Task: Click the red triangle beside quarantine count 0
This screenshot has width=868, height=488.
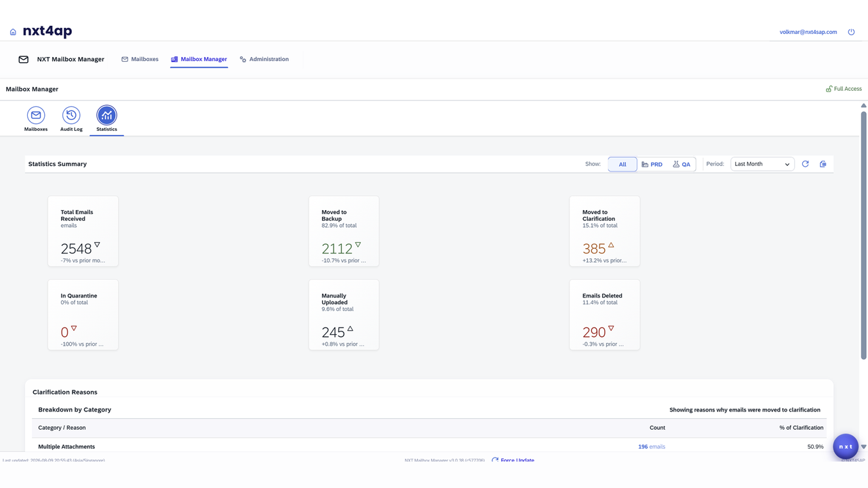Action: coord(74,328)
